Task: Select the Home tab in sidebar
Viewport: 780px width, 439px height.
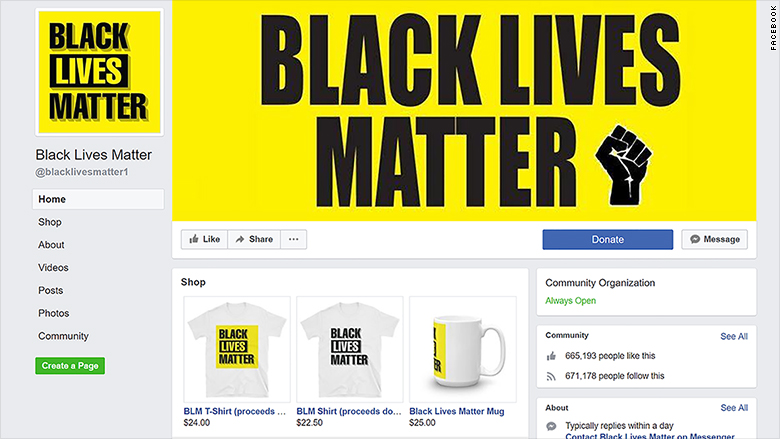Action: [x=98, y=199]
